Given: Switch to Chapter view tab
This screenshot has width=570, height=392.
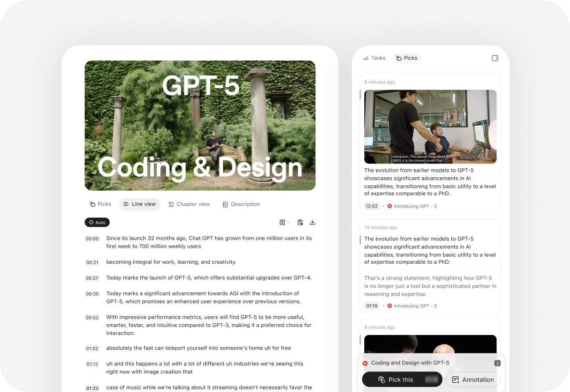Looking at the screenshot, I should tap(189, 204).
